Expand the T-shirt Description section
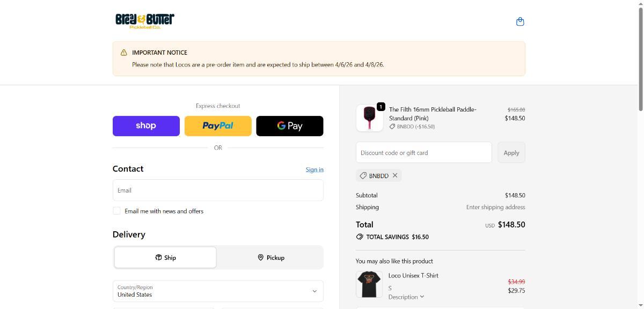644x309 pixels. point(406,297)
